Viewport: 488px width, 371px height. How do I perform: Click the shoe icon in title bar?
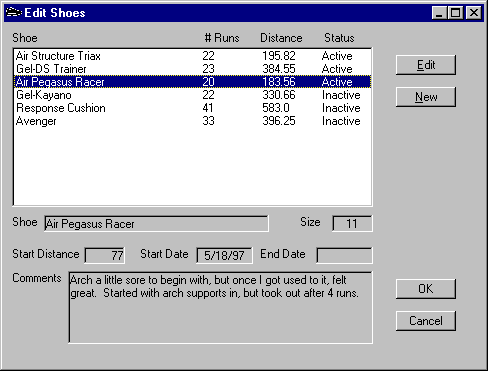(14, 13)
